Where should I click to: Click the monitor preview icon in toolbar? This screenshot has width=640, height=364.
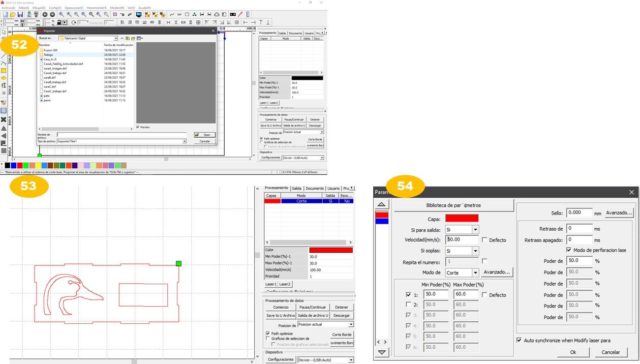[139, 15]
